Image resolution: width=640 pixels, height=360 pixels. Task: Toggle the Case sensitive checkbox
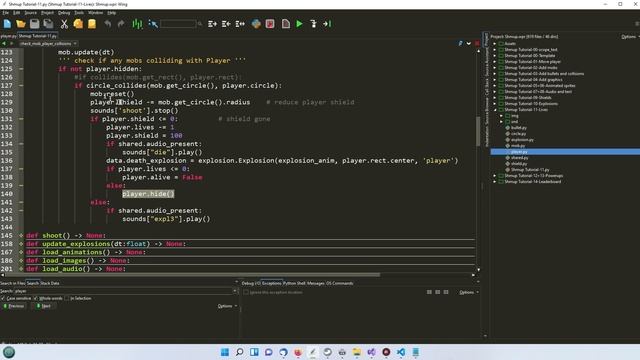(3, 298)
